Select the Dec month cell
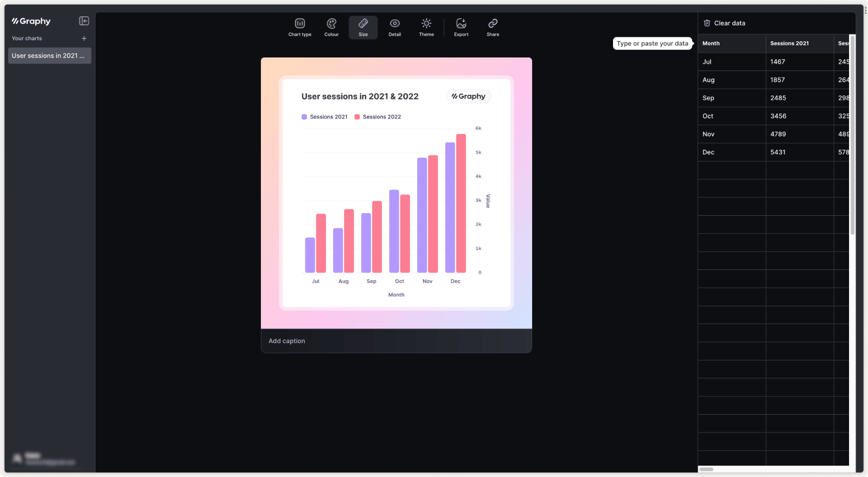This screenshot has width=868, height=477. pos(731,152)
